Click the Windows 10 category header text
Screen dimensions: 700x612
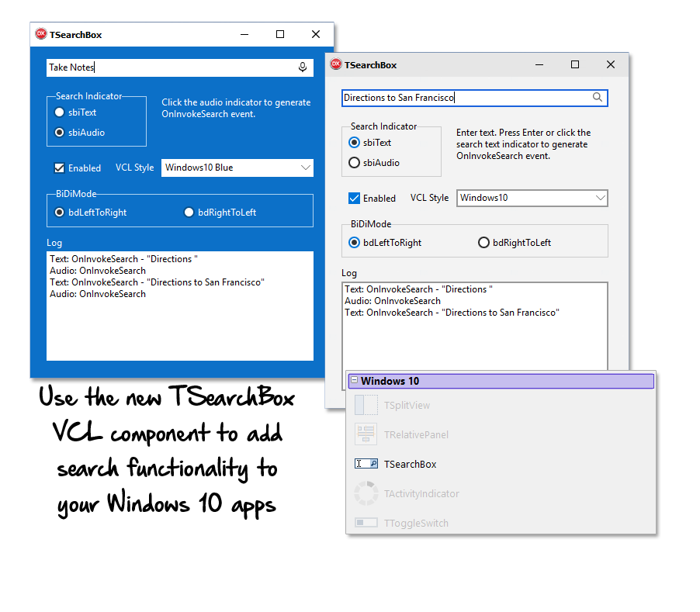(x=390, y=381)
